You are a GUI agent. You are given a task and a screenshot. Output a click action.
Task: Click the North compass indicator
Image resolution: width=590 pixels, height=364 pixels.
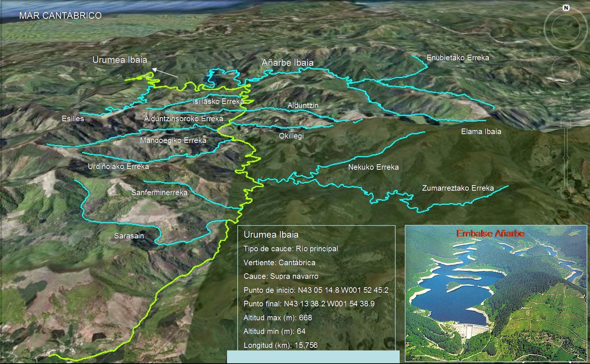coord(566,8)
